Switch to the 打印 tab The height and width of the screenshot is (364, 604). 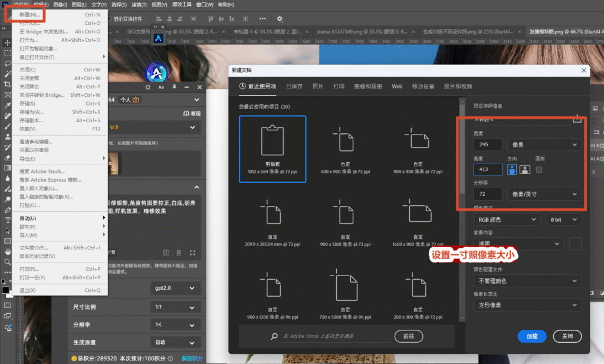point(339,86)
